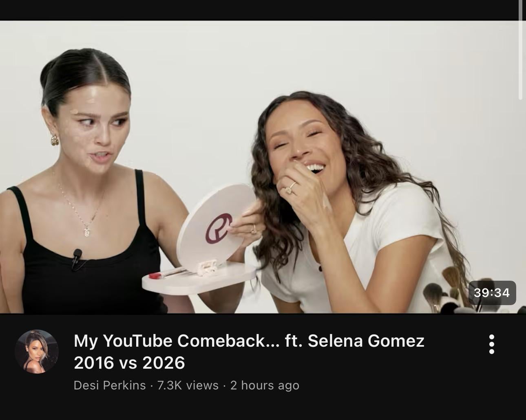Click the "7.3K views" count text
The image size is (526, 420).
coord(188,385)
